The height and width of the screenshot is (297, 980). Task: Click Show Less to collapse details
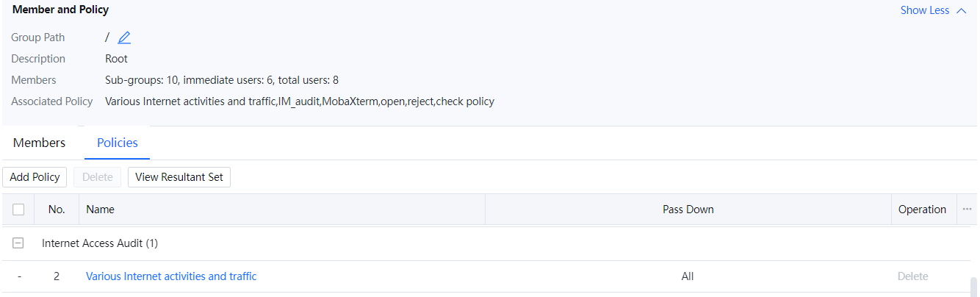pos(932,10)
